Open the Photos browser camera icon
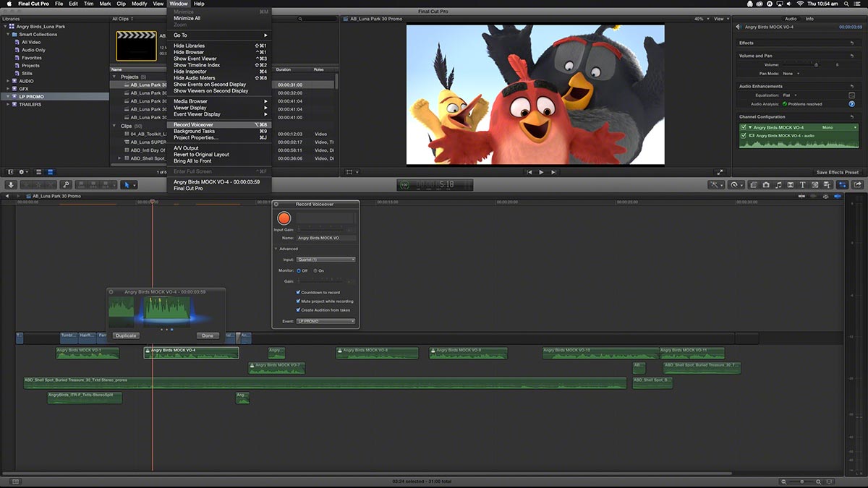This screenshot has width=868, height=488. pos(766,185)
